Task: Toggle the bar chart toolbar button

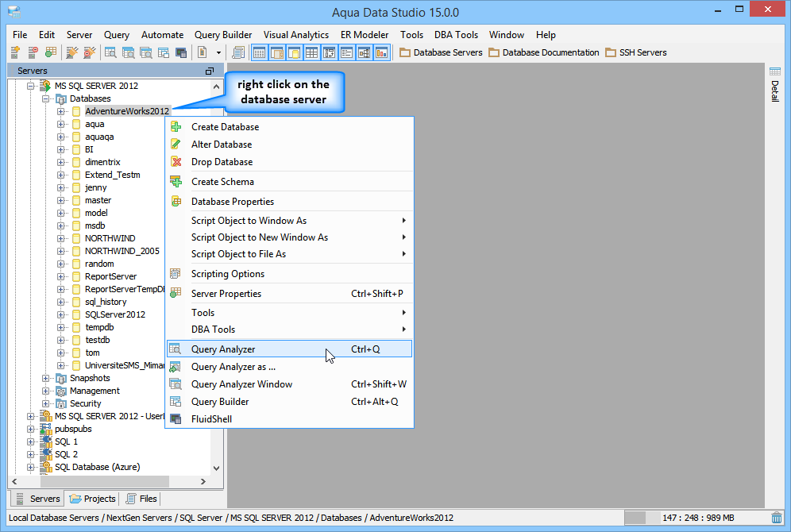Action: 382,52
